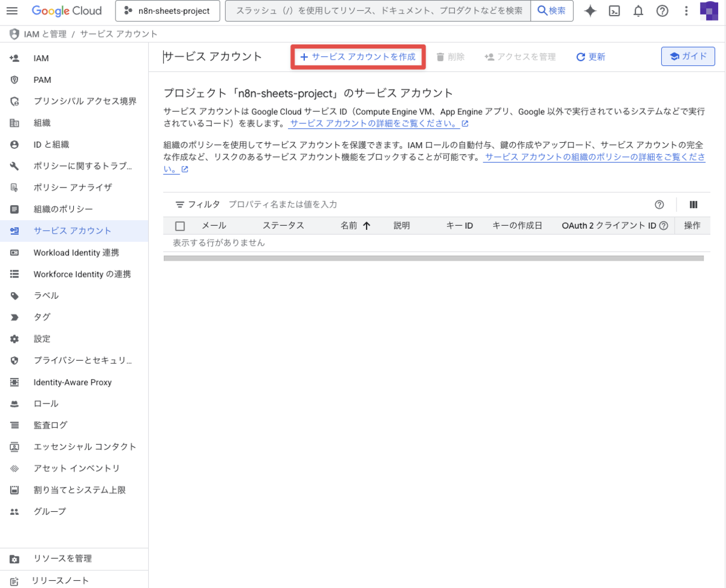The height and width of the screenshot is (588, 726).
Task: Click the Workload Identity 連携 icon
Action: 15,252
